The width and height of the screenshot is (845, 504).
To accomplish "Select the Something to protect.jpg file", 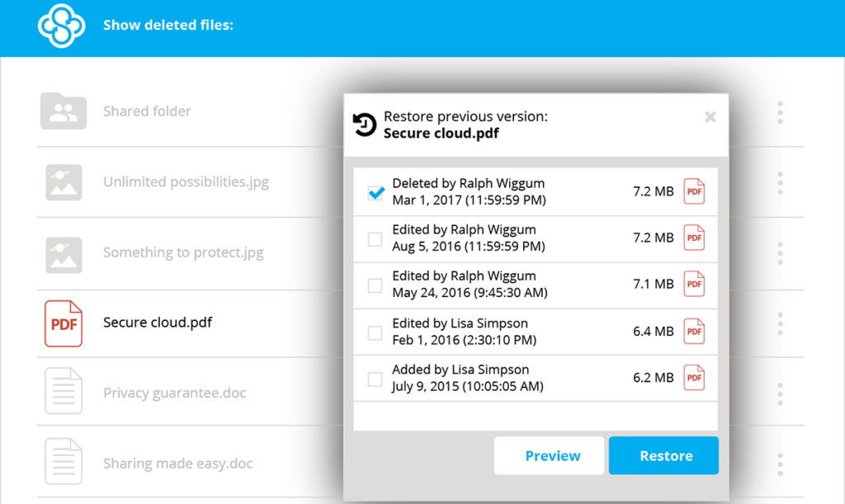I will (183, 253).
